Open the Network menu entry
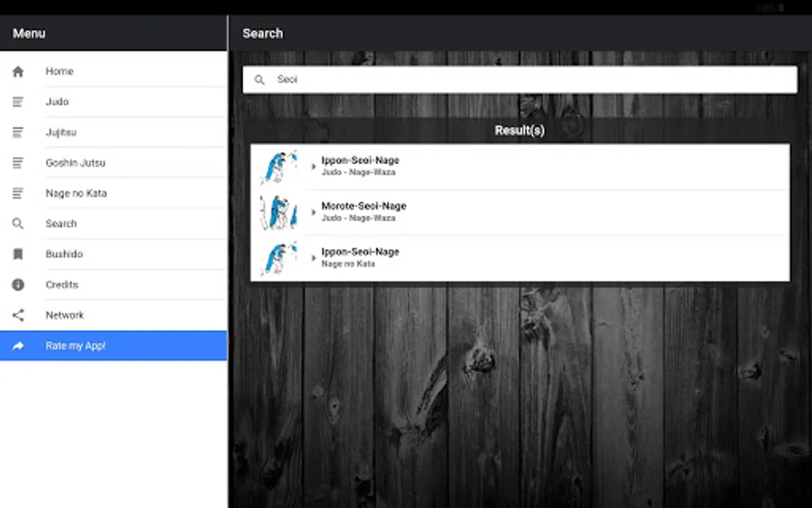 pos(113,315)
